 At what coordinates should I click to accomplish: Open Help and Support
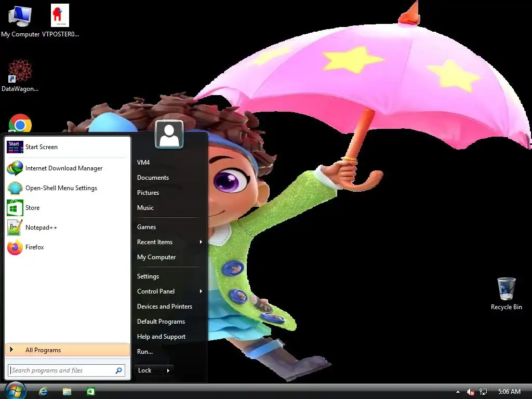point(161,337)
